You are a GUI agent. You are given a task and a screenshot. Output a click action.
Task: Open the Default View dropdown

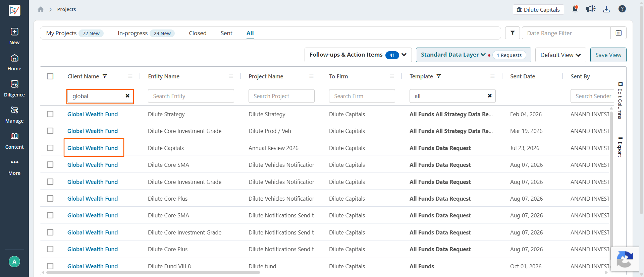pyautogui.click(x=560, y=55)
